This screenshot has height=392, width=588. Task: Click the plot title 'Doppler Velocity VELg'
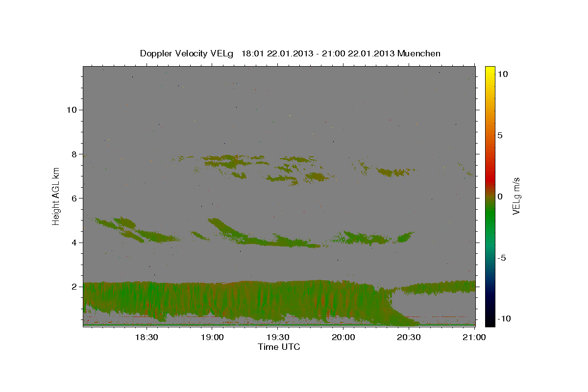(188, 53)
